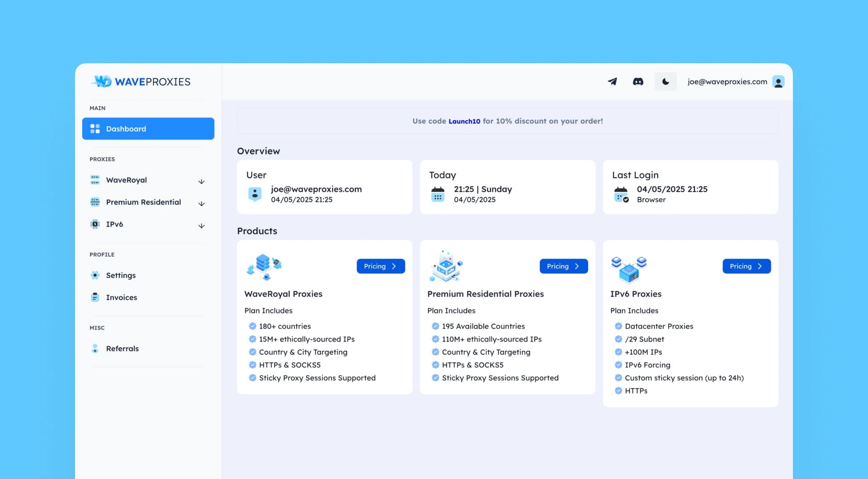Click the Premium Residential Proxies product illustration
The height and width of the screenshot is (479, 868).
[x=446, y=266]
